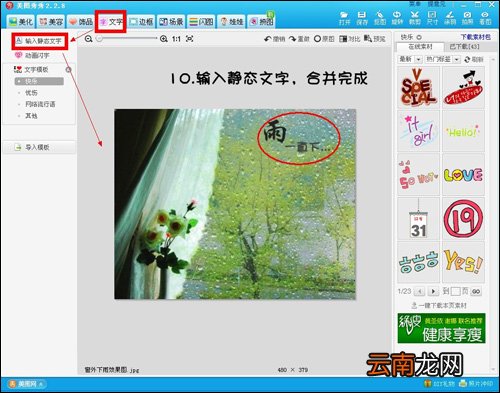Pick the it girl text sticker
Viewport: 500px width, 393px height.
419,131
